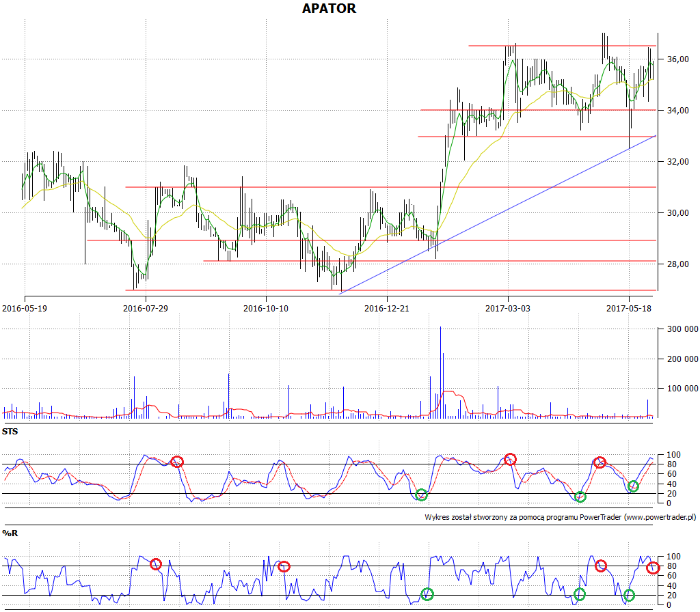The height and width of the screenshot is (612, 700).
Task: Click the 100 value on %R axis
Action: tap(673, 557)
